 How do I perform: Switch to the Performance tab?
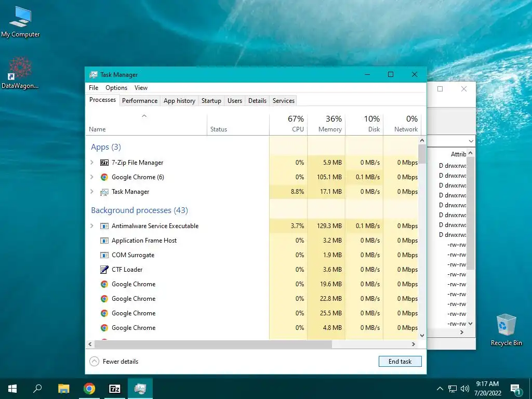tap(140, 101)
